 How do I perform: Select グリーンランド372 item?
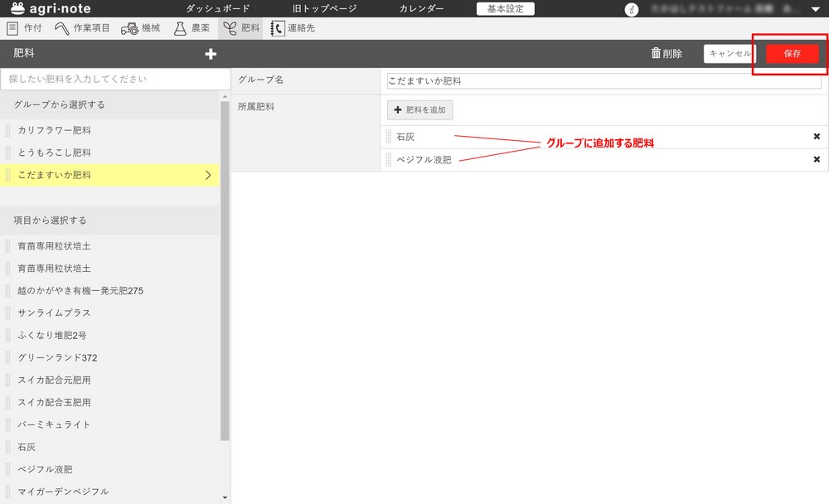click(x=109, y=357)
